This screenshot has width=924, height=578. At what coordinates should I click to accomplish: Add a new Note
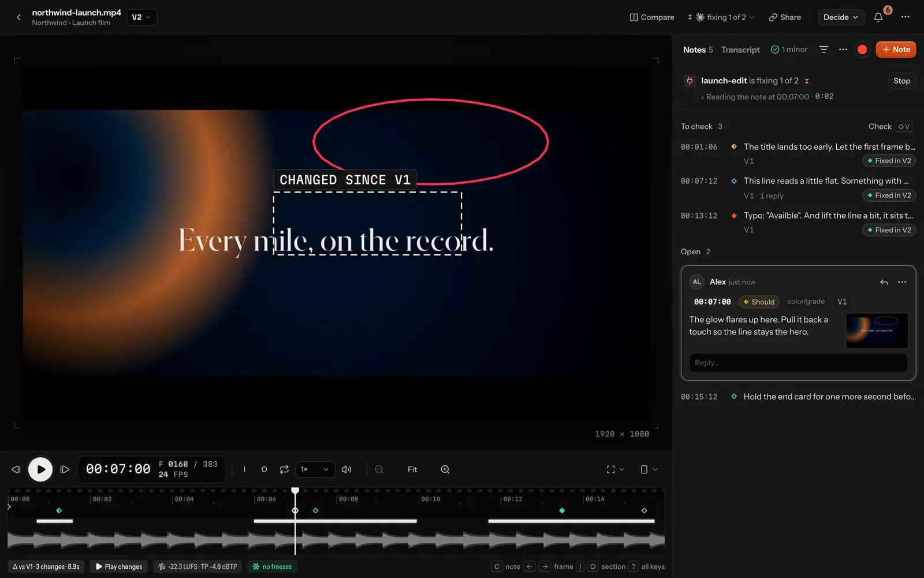(x=896, y=50)
